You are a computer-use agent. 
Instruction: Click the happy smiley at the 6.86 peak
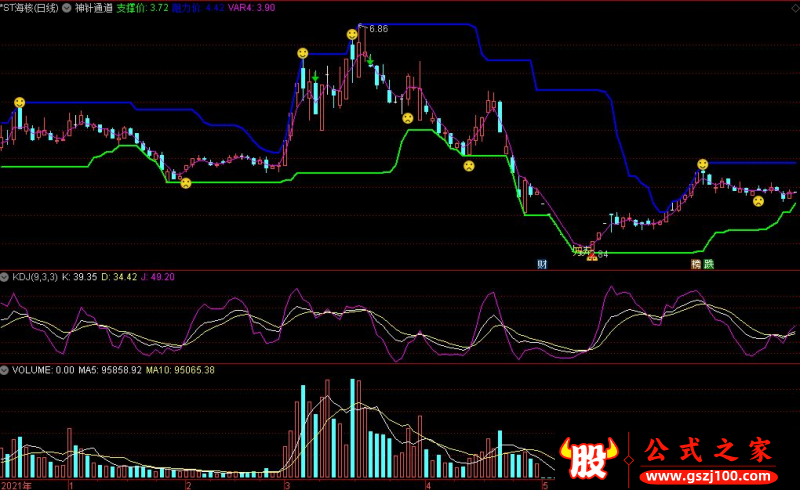click(x=352, y=34)
